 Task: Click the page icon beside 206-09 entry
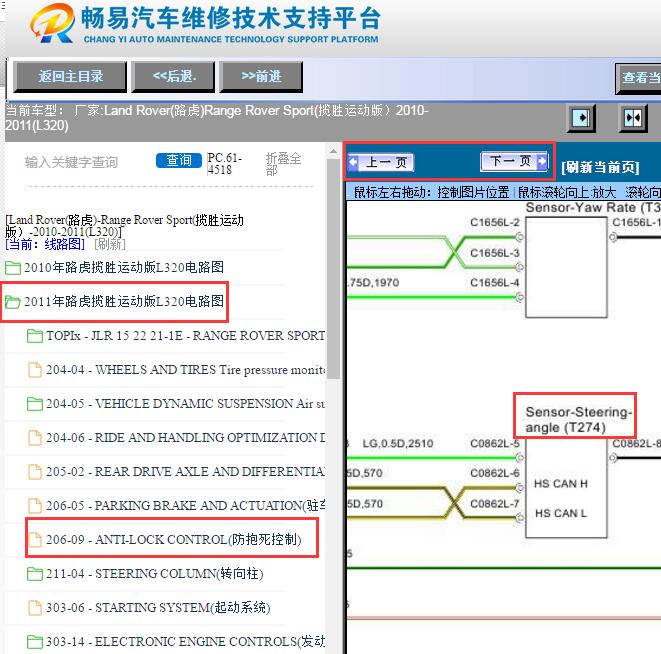click(x=35, y=540)
